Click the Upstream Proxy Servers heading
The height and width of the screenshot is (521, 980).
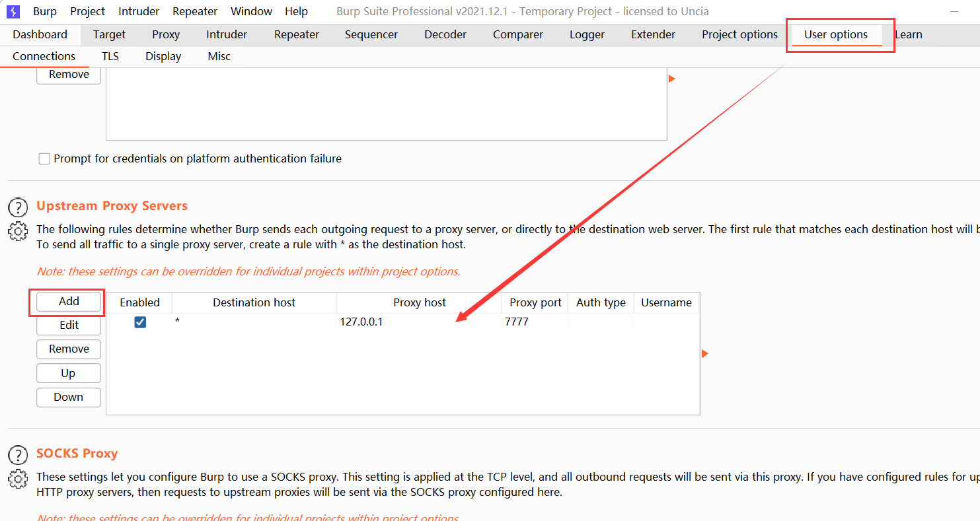(112, 206)
